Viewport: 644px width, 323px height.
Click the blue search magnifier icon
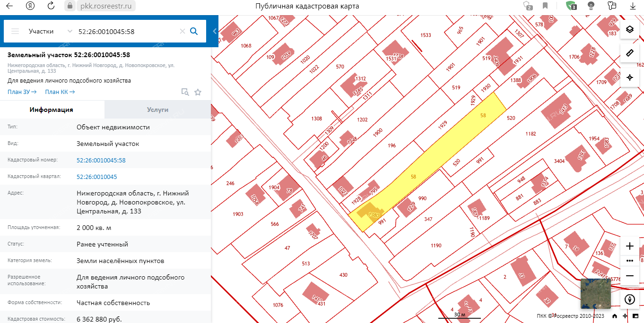[193, 31]
